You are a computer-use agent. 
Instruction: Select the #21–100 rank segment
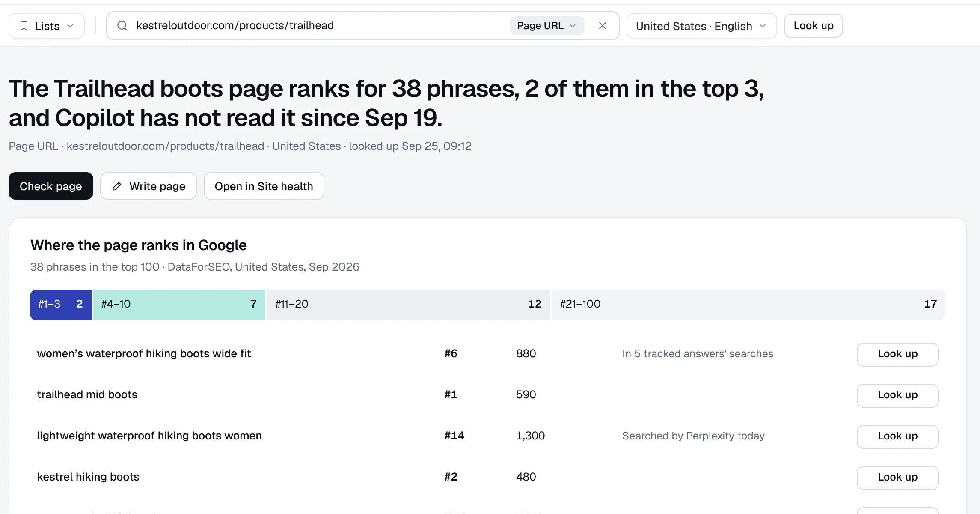(x=748, y=305)
